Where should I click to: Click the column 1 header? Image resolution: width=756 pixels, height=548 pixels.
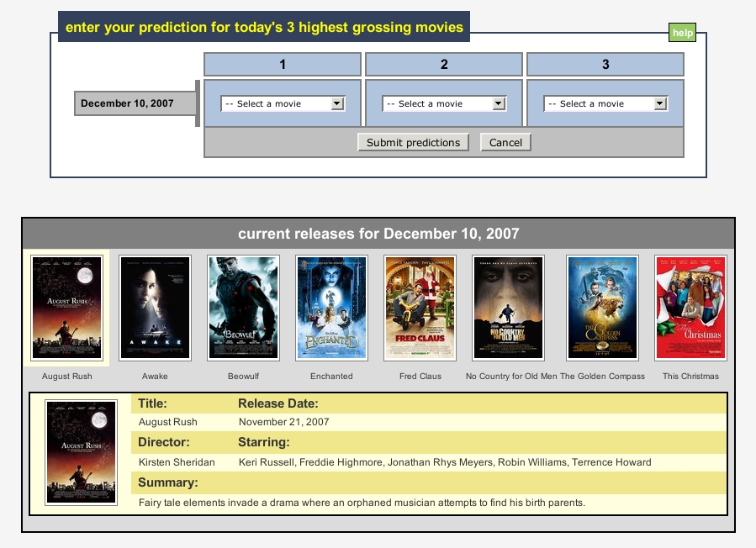(x=283, y=65)
